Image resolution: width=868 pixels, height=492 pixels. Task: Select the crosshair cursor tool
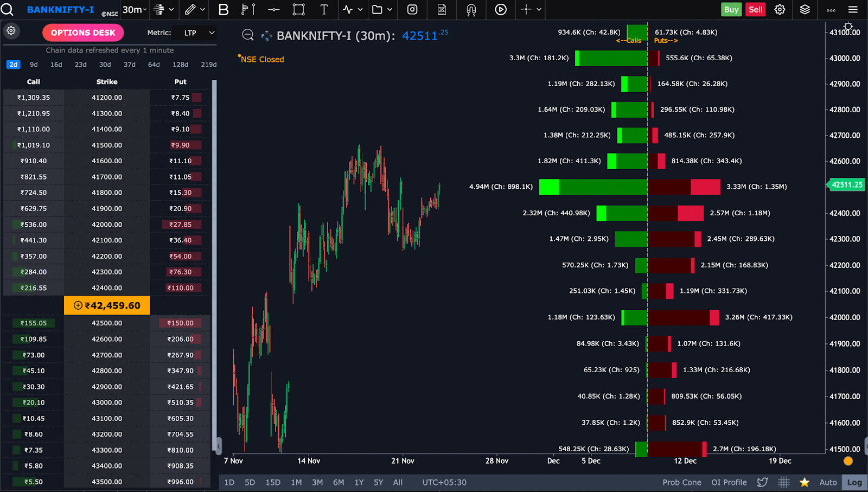click(526, 9)
